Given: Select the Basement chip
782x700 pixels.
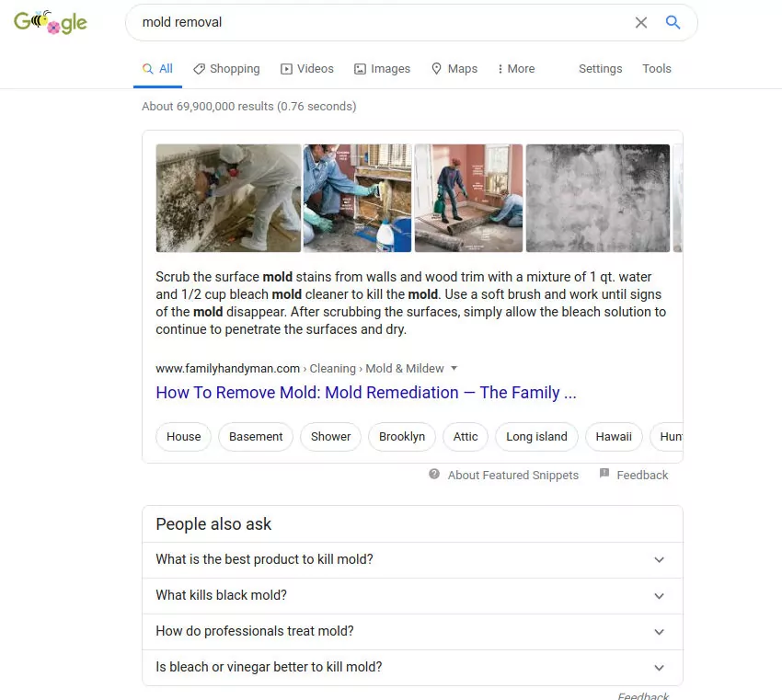Looking at the screenshot, I should pyautogui.click(x=256, y=437).
